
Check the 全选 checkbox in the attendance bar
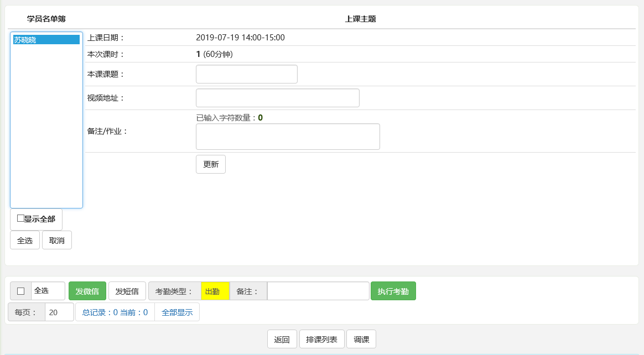click(x=21, y=291)
